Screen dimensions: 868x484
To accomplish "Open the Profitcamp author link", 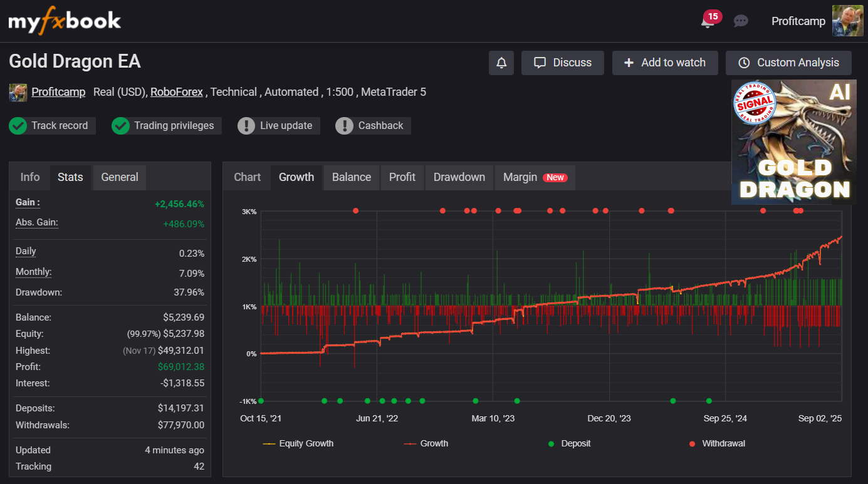I will [58, 92].
